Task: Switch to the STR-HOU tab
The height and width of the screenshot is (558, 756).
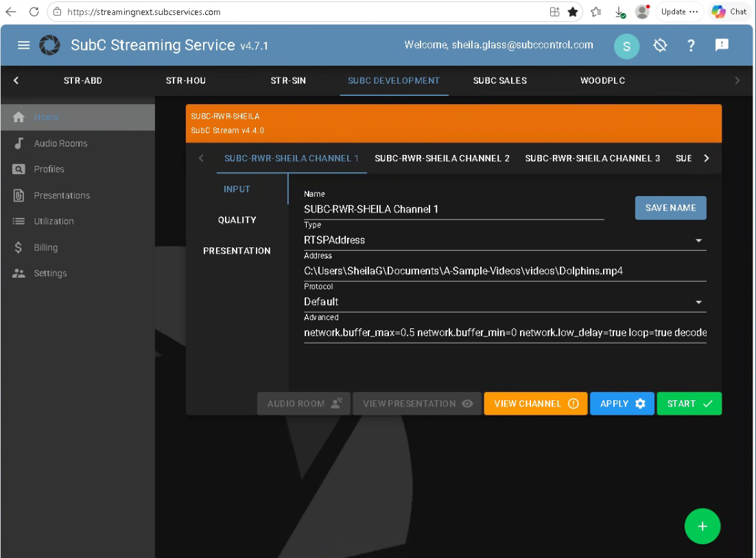Action: 186,80
